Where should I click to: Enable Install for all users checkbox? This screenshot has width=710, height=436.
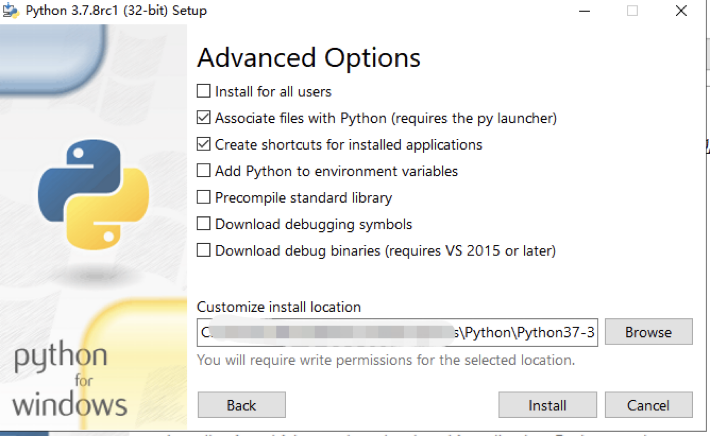click(205, 92)
